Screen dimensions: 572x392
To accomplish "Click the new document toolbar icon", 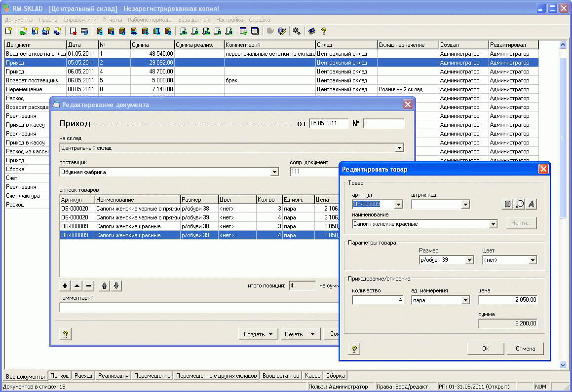I will [8, 31].
